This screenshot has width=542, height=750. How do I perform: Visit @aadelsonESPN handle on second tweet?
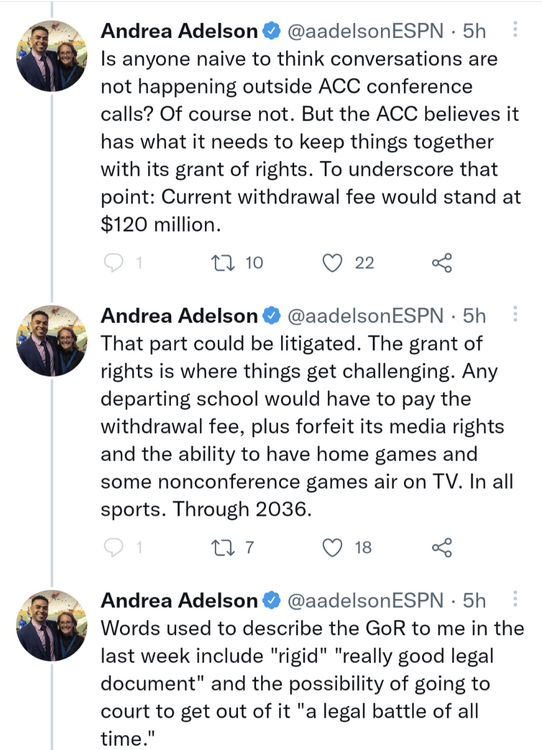click(365, 316)
